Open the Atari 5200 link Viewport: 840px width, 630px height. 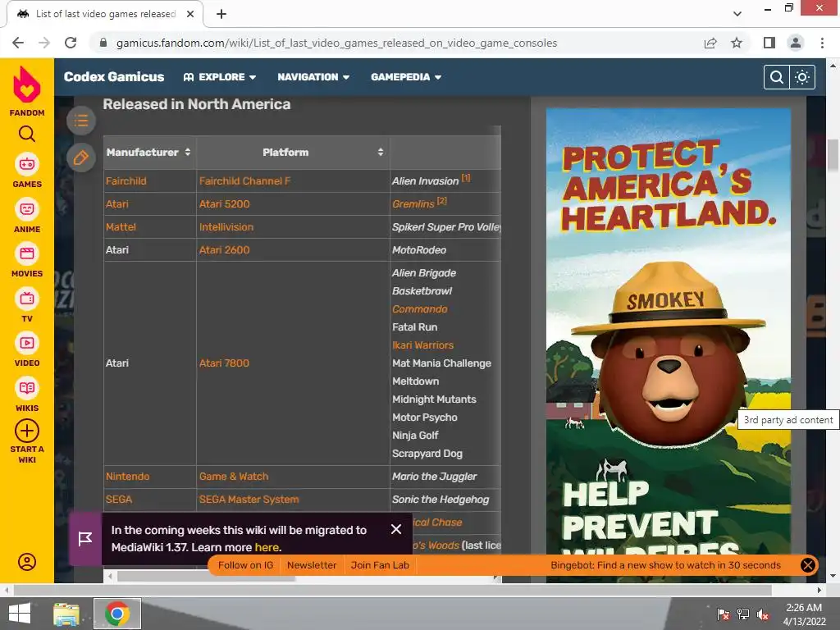pos(224,204)
